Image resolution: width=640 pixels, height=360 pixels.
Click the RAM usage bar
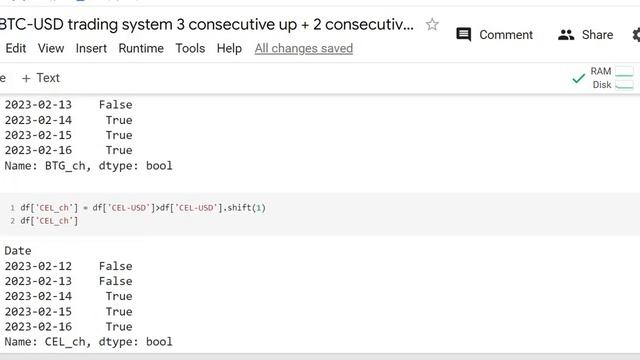pos(624,71)
